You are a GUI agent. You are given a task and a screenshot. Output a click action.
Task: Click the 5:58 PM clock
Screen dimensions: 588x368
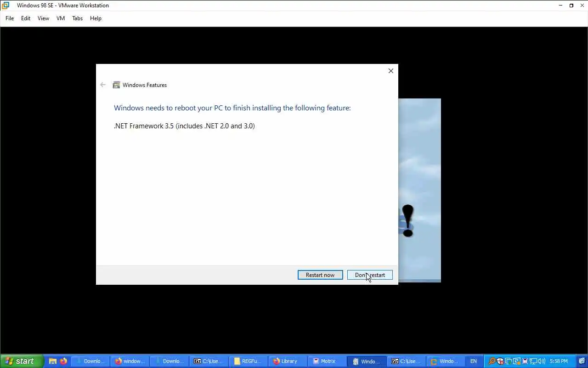(x=559, y=361)
